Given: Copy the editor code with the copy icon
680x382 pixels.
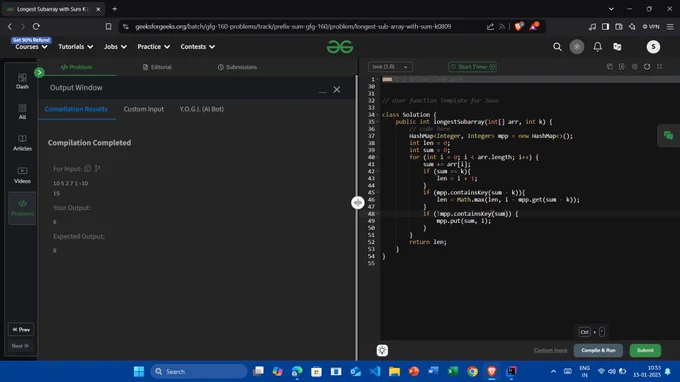Looking at the screenshot, I should [x=609, y=67].
